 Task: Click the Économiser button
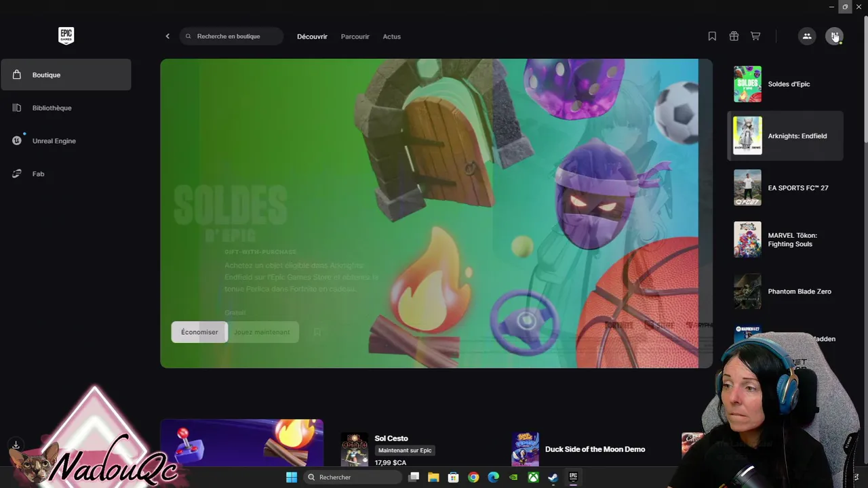point(199,332)
